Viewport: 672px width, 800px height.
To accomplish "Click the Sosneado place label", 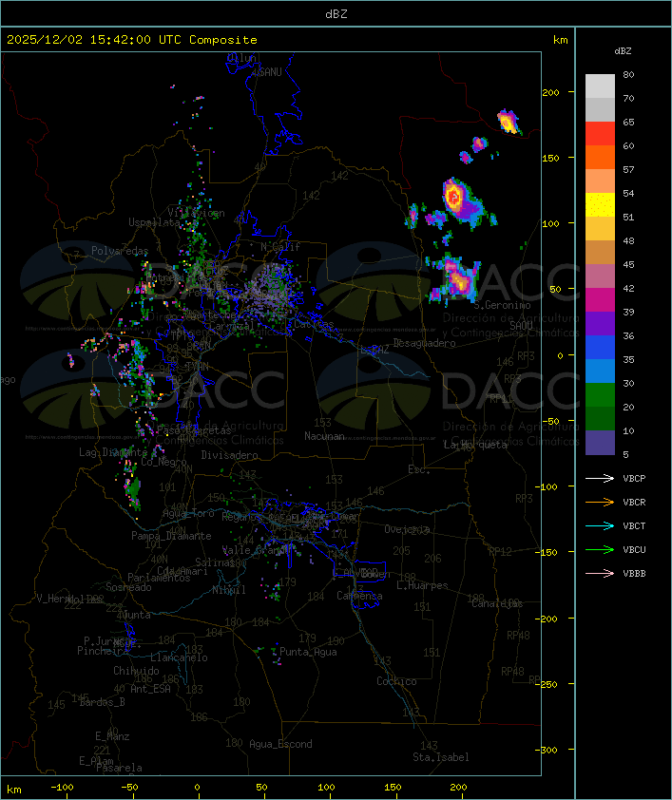I will (128, 587).
